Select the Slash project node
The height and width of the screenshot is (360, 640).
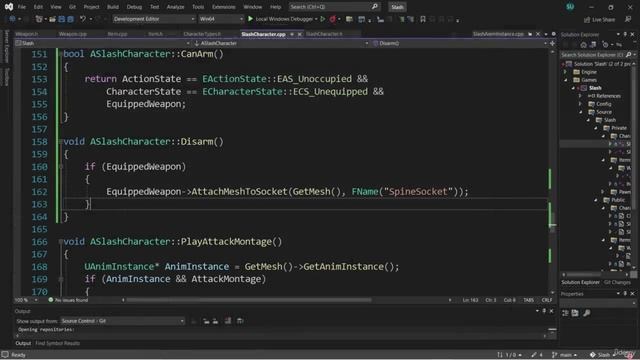[595, 88]
